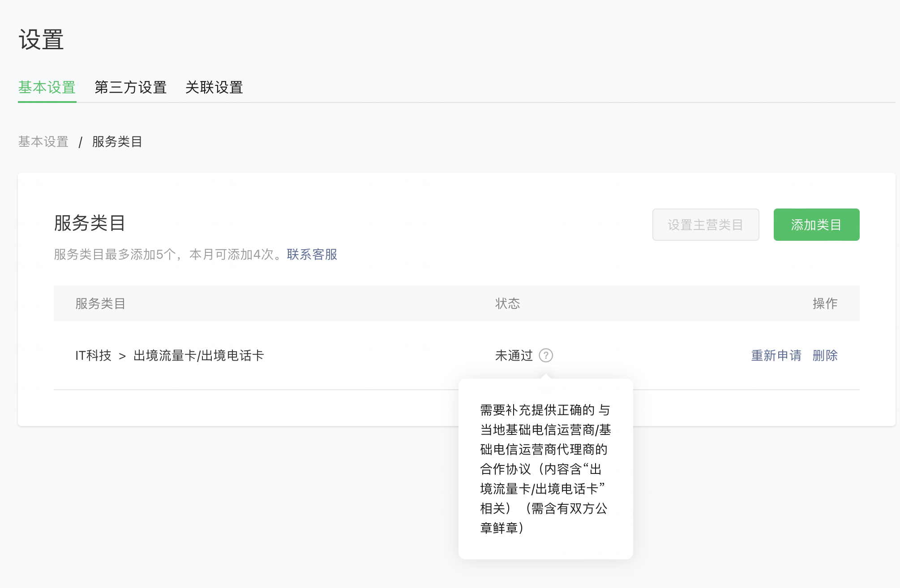The width and height of the screenshot is (900, 588).
Task: Click the 服务类目 breadcrumb item
Action: [x=117, y=141]
